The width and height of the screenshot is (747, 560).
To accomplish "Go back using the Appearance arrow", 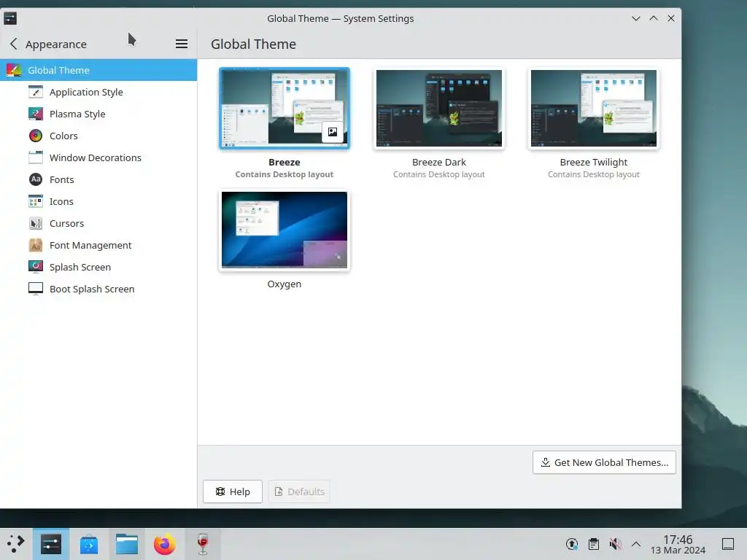I will (14, 44).
